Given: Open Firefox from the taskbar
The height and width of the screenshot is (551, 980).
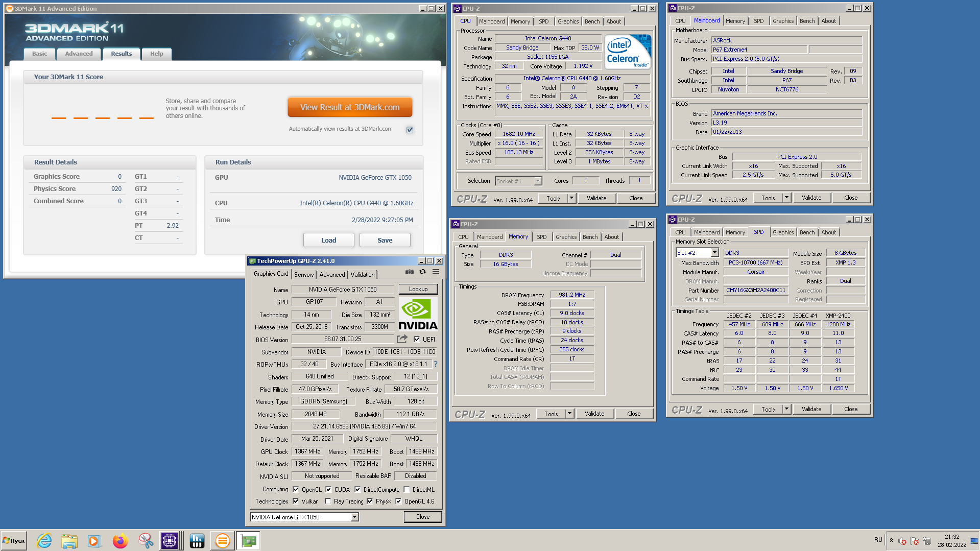Looking at the screenshot, I should (120, 541).
